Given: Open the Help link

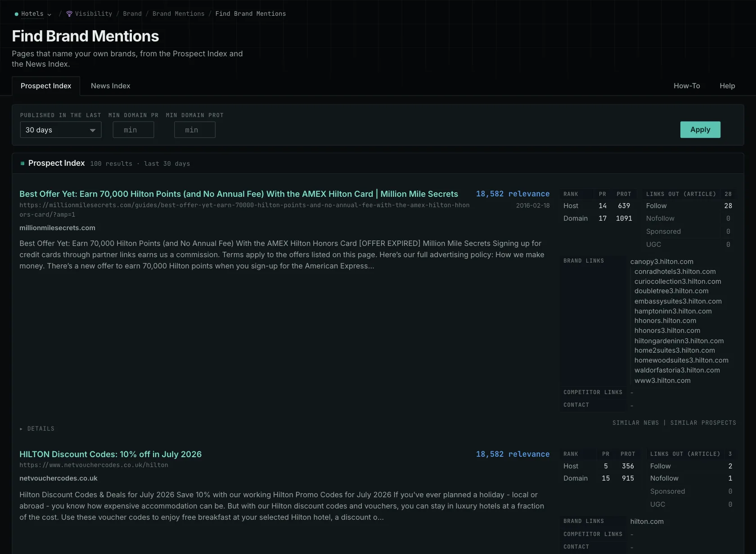Looking at the screenshot, I should pyautogui.click(x=727, y=86).
